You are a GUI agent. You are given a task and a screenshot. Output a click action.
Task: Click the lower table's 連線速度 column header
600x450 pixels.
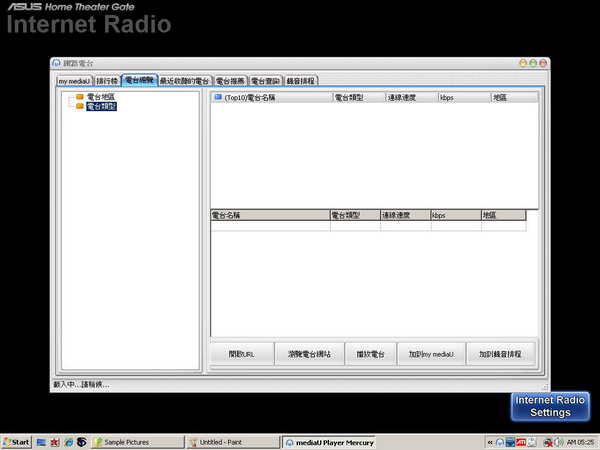click(406, 215)
